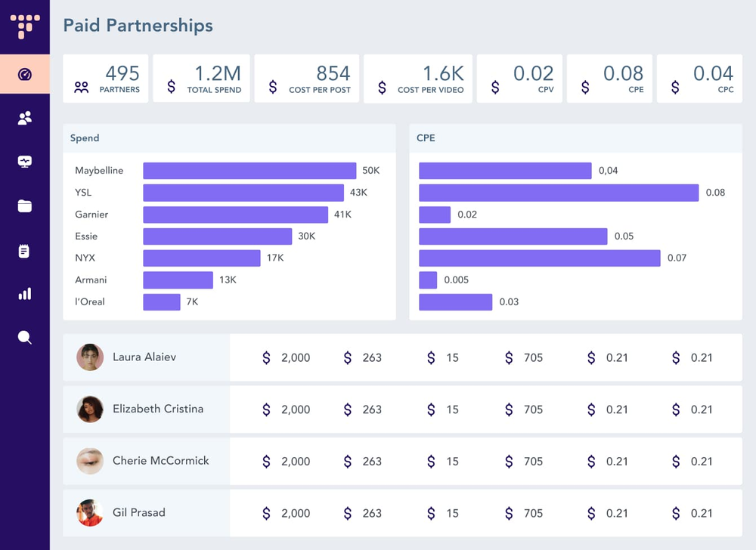The width and height of the screenshot is (756, 550).
Task: Open the Spend chart panel header
Action: coord(230,138)
